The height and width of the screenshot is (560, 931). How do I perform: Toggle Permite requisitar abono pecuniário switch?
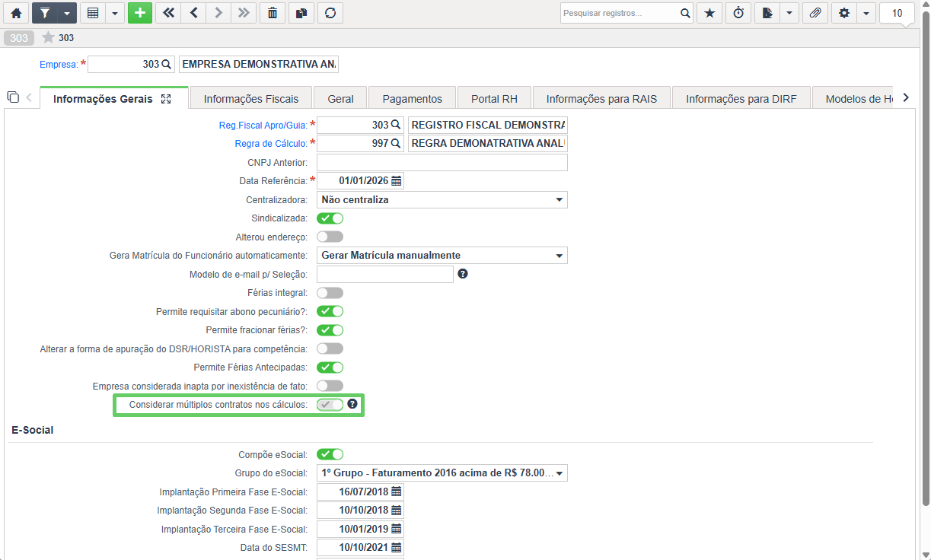click(x=330, y=311)
